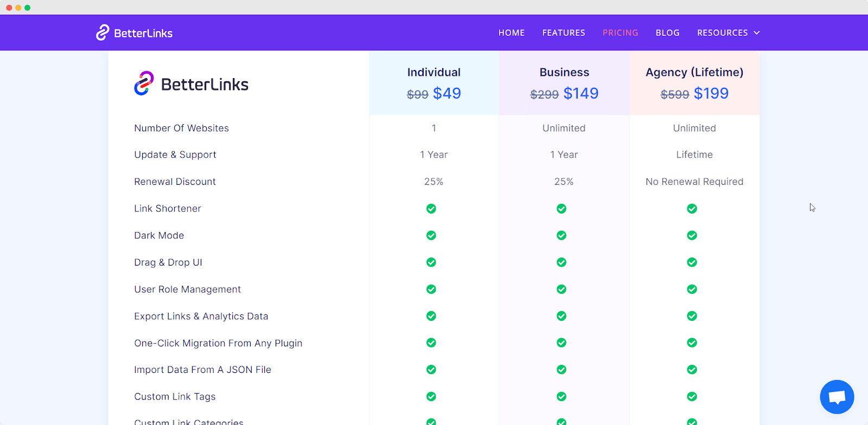Click Import Data From A JSON File label

tap(203, 370)
